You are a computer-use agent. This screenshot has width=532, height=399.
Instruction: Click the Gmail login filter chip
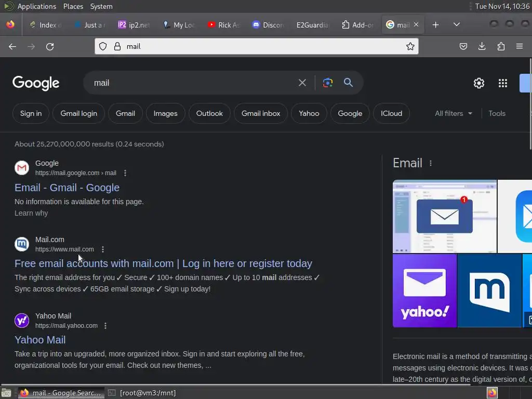[79, 113]
